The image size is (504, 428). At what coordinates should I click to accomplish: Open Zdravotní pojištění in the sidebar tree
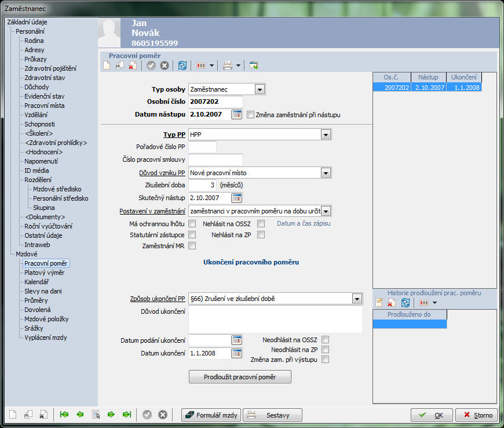coord(50,68)
